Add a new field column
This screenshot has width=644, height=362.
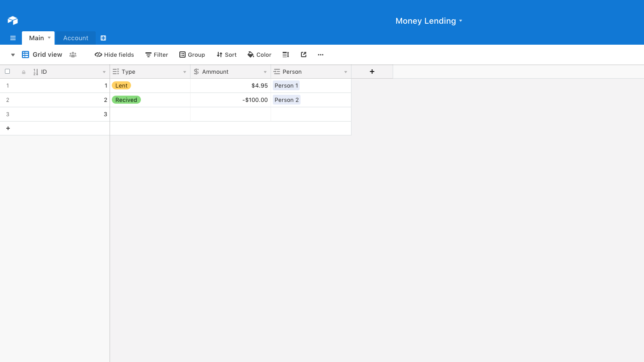click(372, 72)
